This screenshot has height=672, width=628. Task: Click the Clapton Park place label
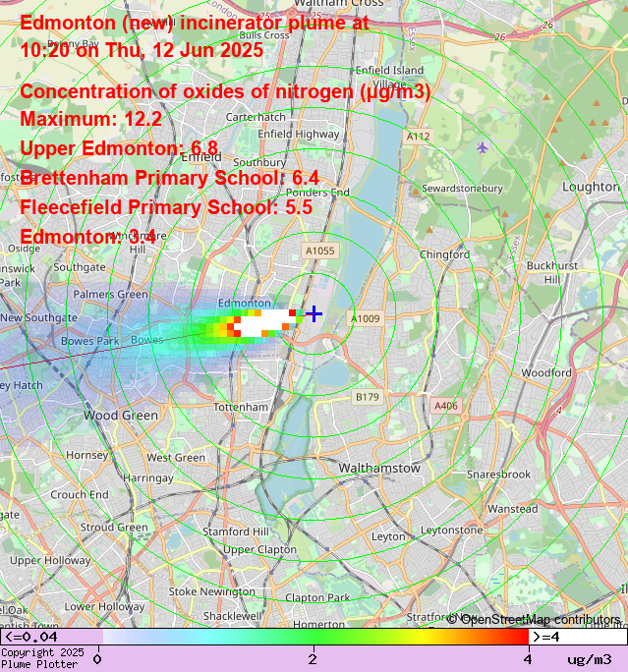[317, 597]
